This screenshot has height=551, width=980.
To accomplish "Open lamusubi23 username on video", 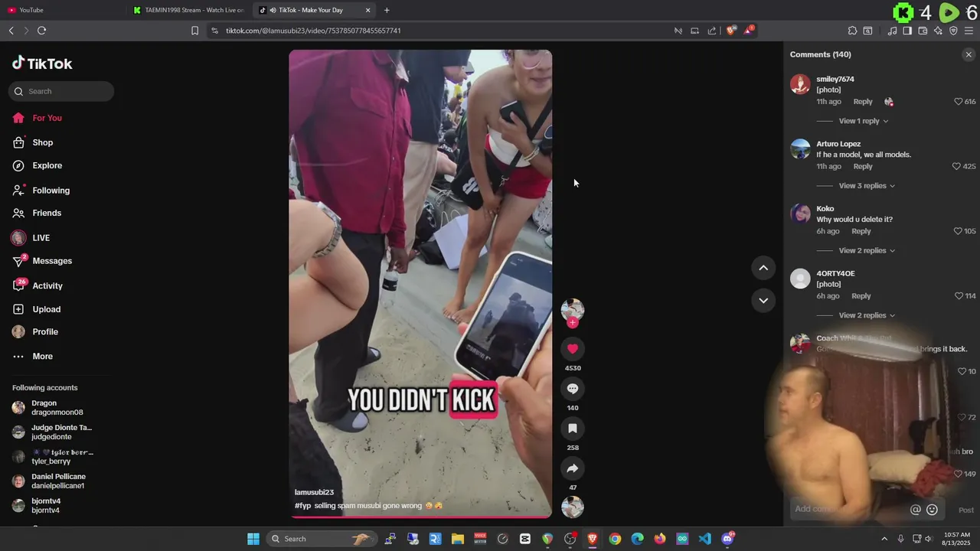I will tap(314, 492).
